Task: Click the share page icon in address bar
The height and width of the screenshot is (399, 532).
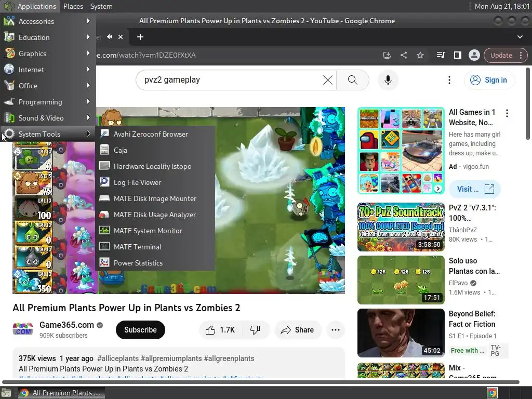Action: (x=403, y=55)
